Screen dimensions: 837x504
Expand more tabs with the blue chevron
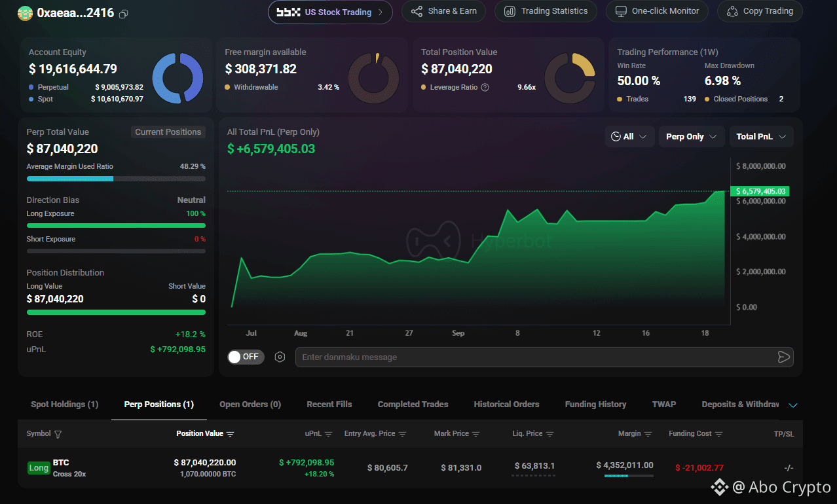coord(793,405)
